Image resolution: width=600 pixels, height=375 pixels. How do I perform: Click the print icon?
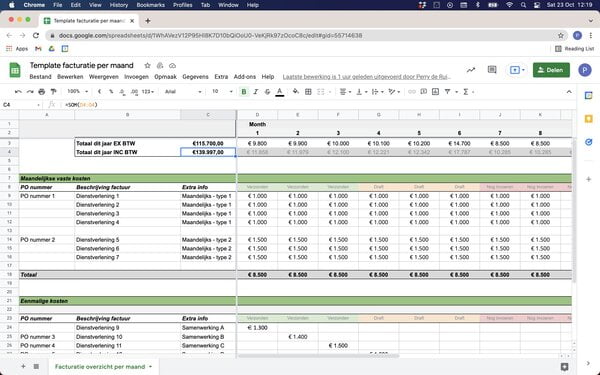[x=42, y=92]
